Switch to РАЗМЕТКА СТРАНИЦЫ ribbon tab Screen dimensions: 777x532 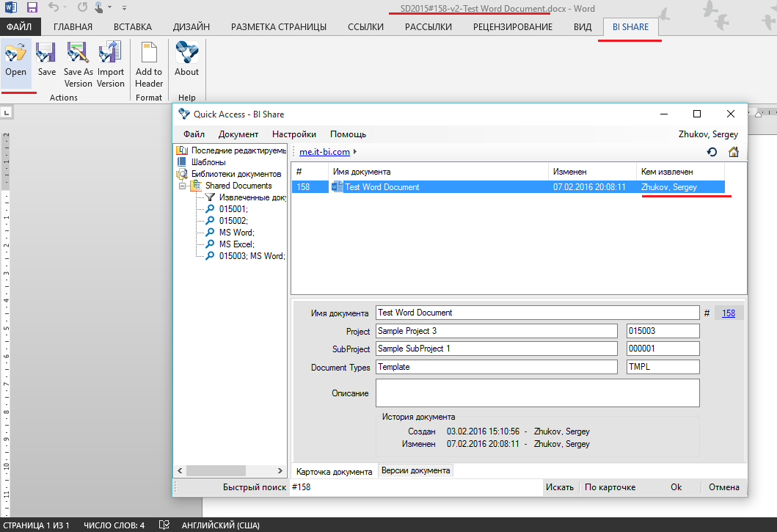(x=279, y=26)
